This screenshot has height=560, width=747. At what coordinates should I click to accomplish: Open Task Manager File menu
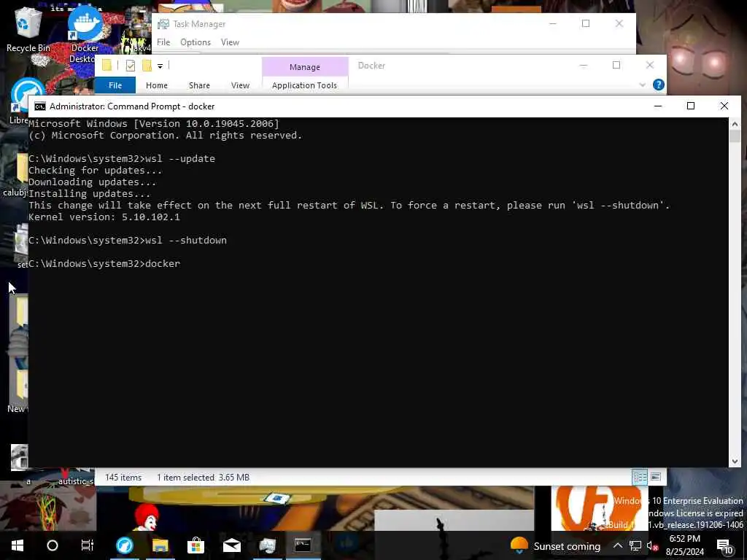(x=163, y=42)
